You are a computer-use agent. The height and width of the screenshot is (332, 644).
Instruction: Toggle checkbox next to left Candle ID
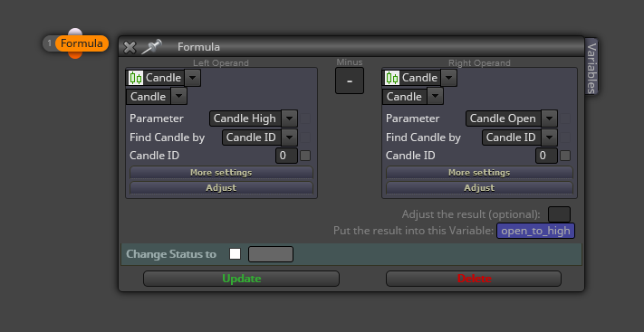(x=305, y=156)
